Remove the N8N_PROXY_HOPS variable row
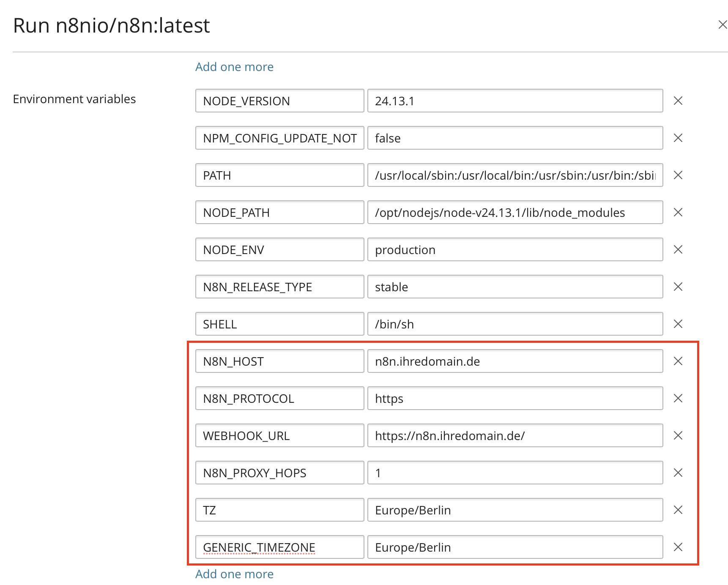This screenshot has height=585, width=728. point(678,473)
